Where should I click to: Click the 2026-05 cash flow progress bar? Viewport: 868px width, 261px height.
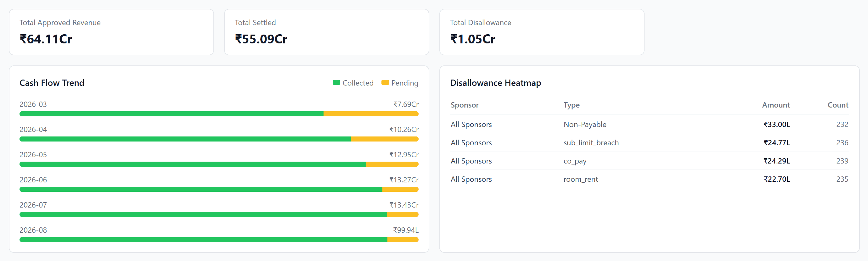coord(219,164)
